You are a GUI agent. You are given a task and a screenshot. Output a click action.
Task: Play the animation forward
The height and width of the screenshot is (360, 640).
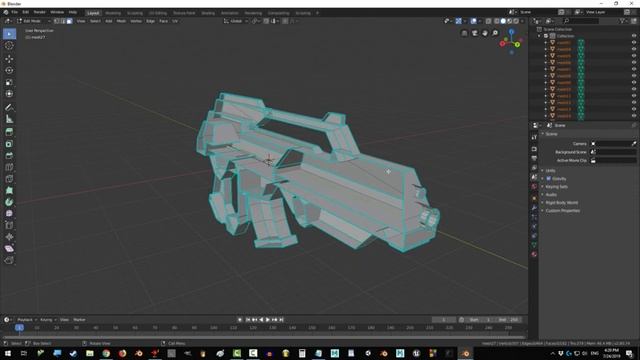pyautogui.click(x=268, y=320)
